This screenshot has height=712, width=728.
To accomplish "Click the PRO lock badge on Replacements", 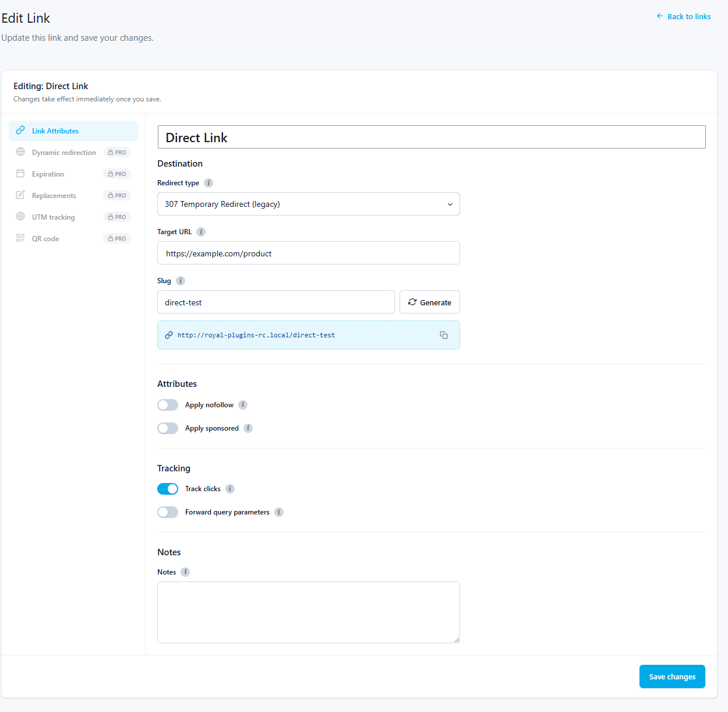I will [x=117, y=196].
